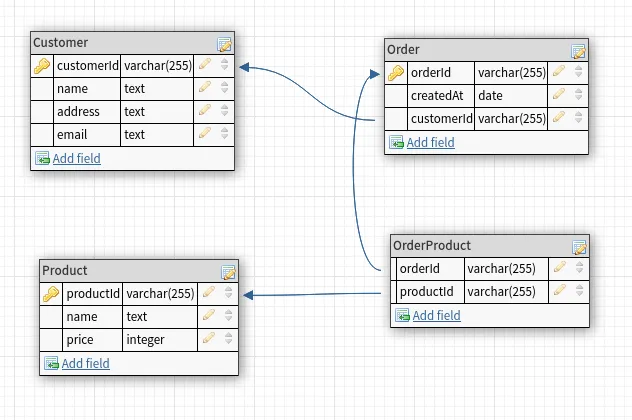Click the customerId cell in Order table
632x420 pixels.
coord(441,119)
